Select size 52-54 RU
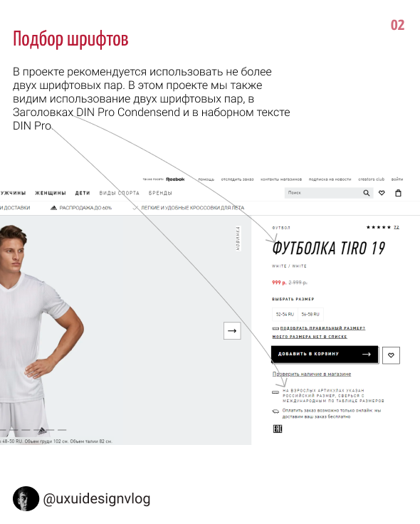This screenshot has height=524, width=420. 285,315
